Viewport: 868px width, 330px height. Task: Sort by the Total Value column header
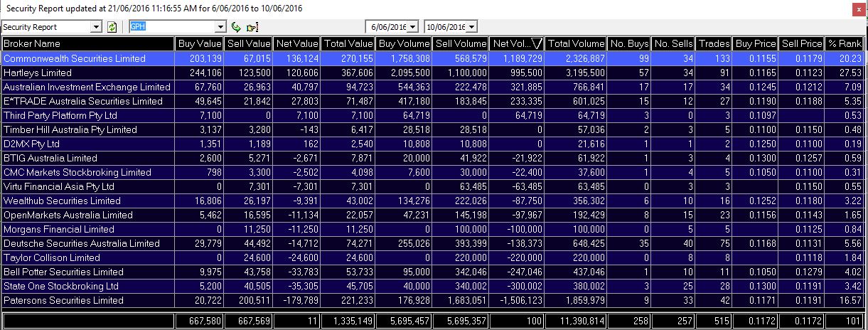tap(348, 43)
